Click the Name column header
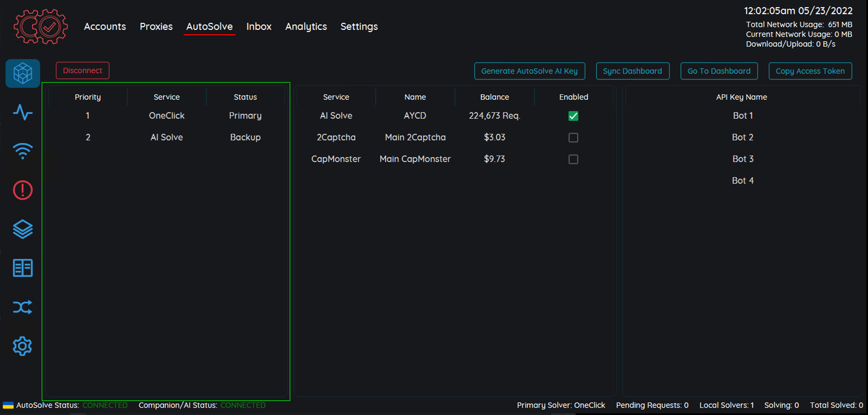Viewport: 868px width, 415px height. 415,97
